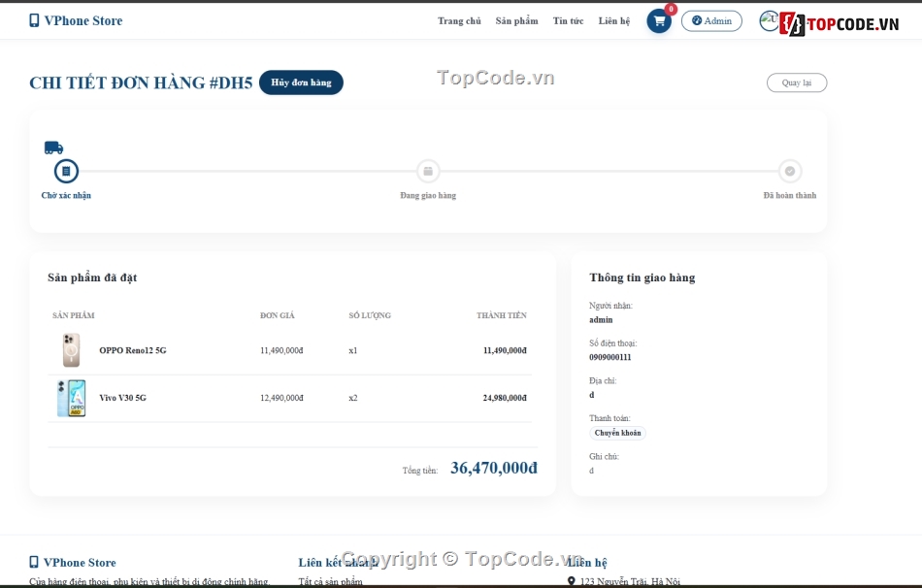
Task: Go to Trang chủ menu
Action: click(459, 21)
